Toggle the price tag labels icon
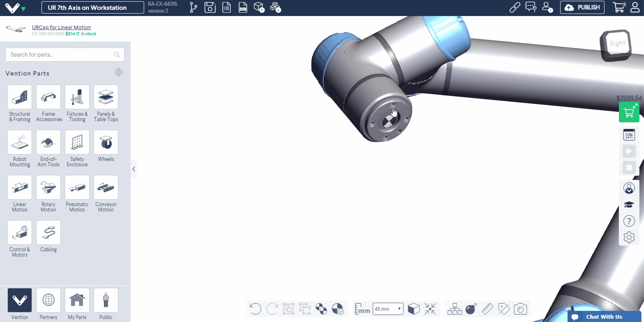 [x=504, y=309]
